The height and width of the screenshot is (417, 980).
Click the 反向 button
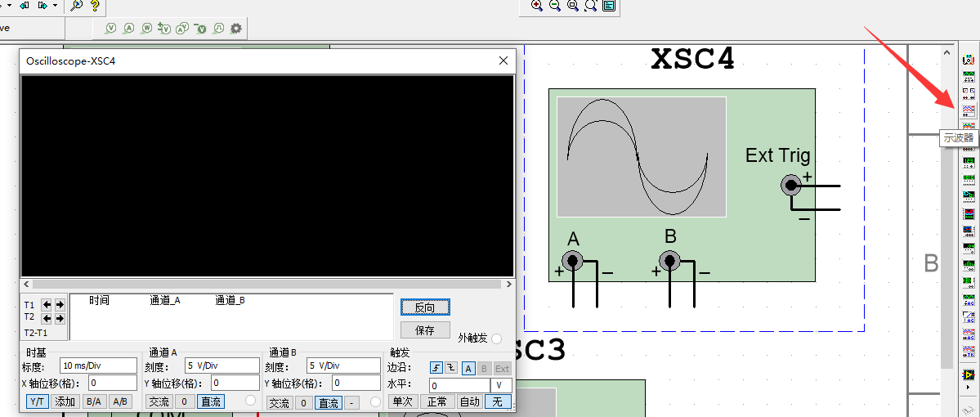click(425, 307)
